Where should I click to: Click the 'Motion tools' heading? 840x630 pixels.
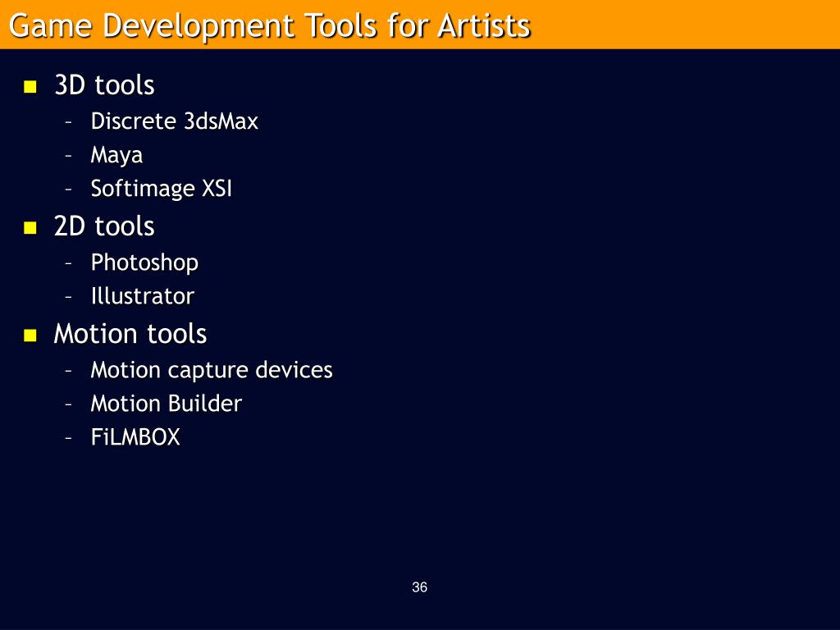(x=130, y=334)
